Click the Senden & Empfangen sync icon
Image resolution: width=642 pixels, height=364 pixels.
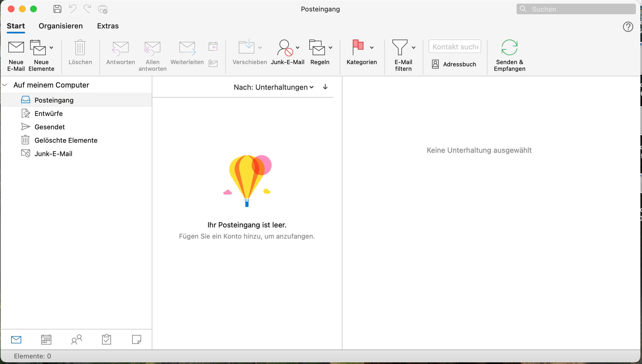pyautogui.click(x=509, y=47)
